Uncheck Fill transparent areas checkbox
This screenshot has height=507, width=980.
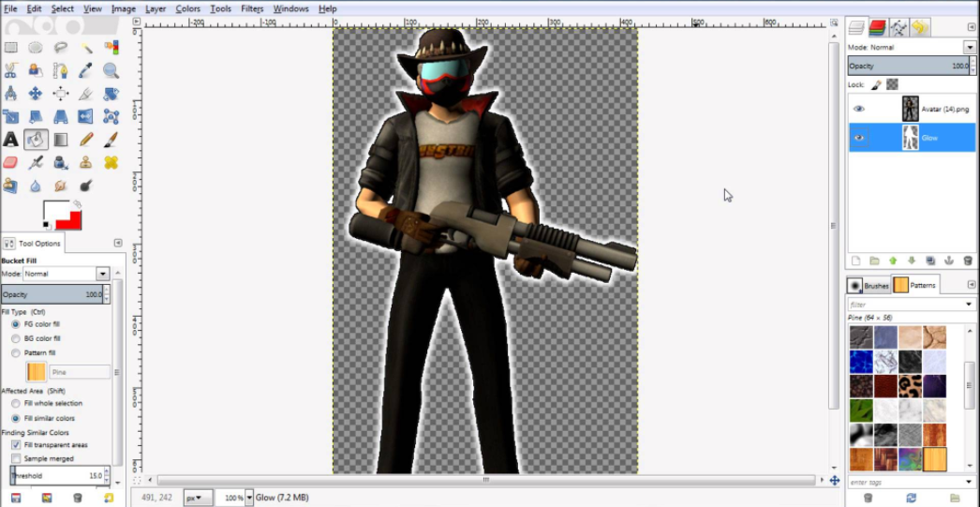pos(16,445)
